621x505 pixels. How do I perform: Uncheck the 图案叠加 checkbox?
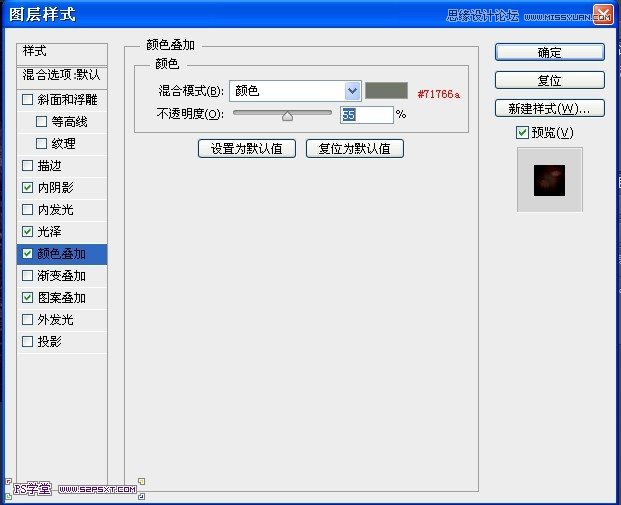tap(27, 297)
